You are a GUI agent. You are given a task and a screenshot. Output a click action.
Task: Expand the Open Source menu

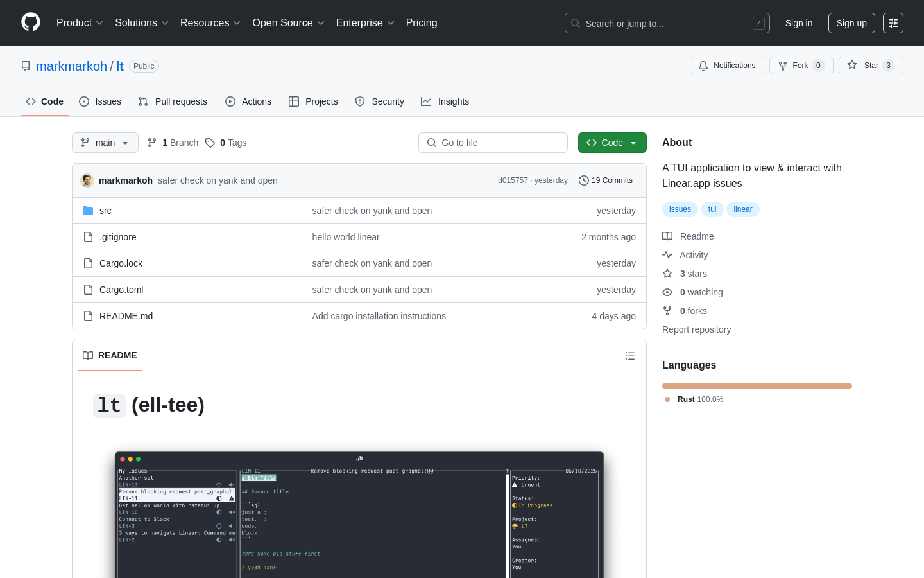[289, 23]
